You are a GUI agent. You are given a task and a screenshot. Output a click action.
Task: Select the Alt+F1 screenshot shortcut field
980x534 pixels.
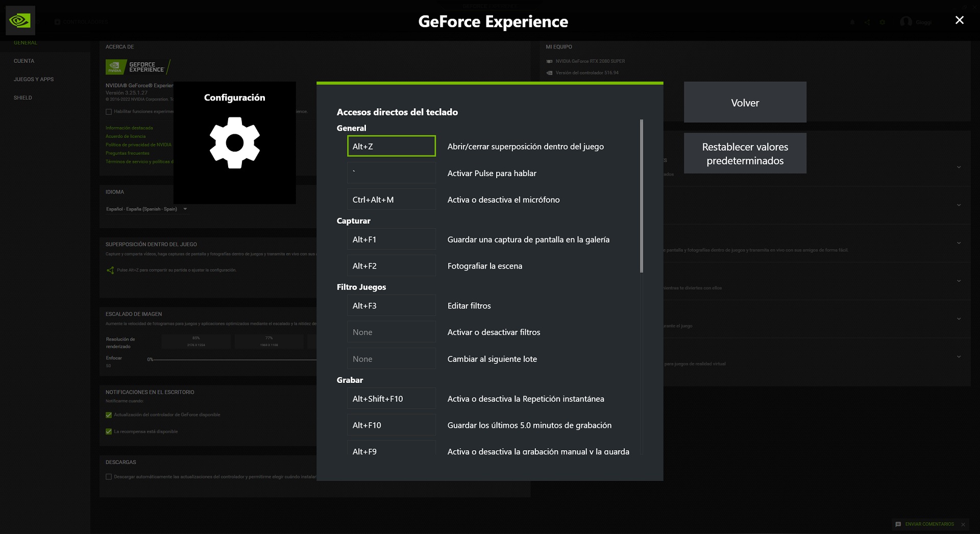391,239
